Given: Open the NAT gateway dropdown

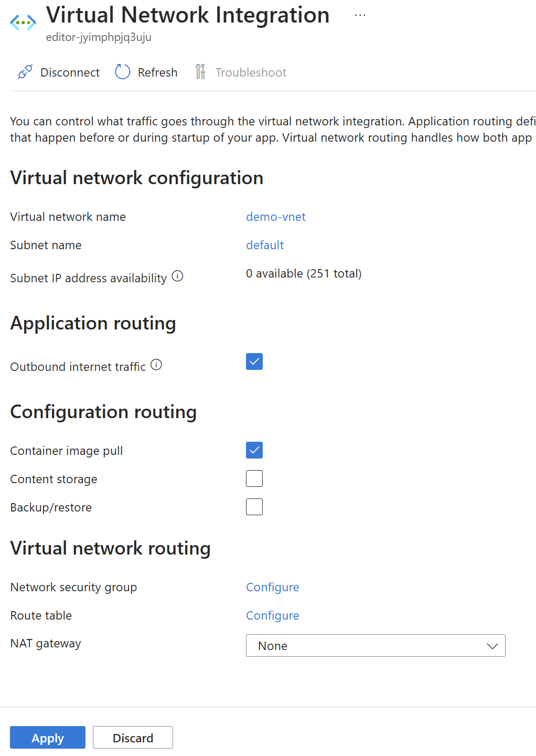Looking at the screenshot, I should pos(376,646).
